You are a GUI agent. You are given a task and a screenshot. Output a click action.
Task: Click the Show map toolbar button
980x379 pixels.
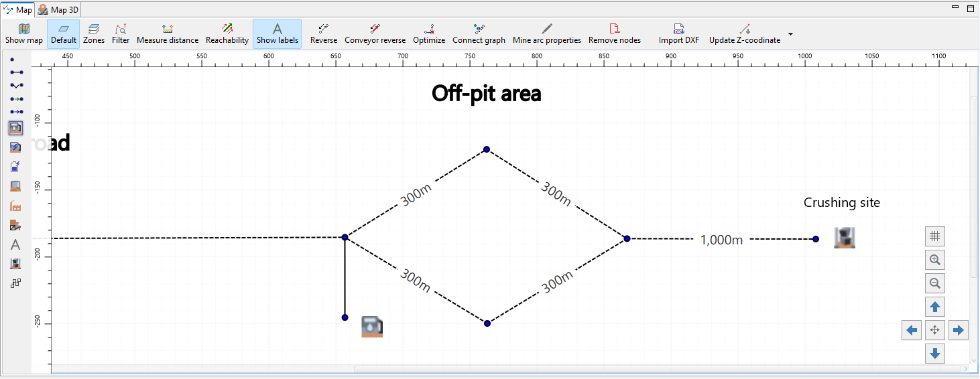tap(24, 33)
